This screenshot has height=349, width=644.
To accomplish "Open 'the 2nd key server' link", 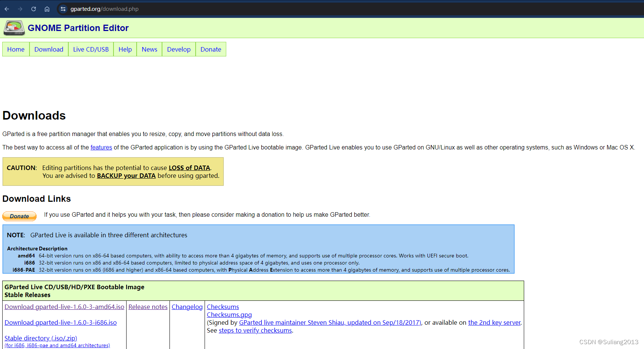I will pyautogui.click(x=494, y=322).
